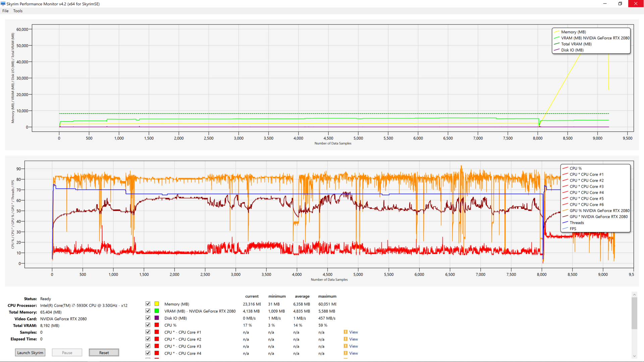The image size is (644, 362).
Task: Click the scroll up arrow of stats list
Action: 634,295
